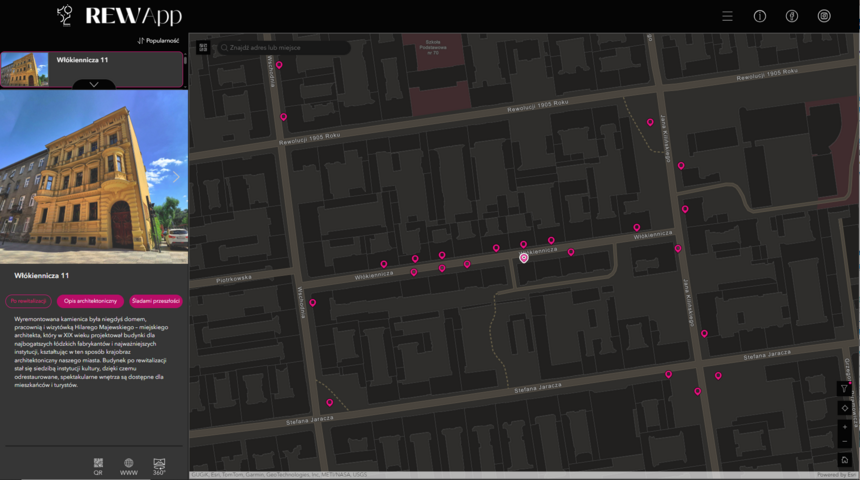This screenshot has height=480, width=860.
Task: Zoom in the map with plus button
Action: tap(845, 427)
